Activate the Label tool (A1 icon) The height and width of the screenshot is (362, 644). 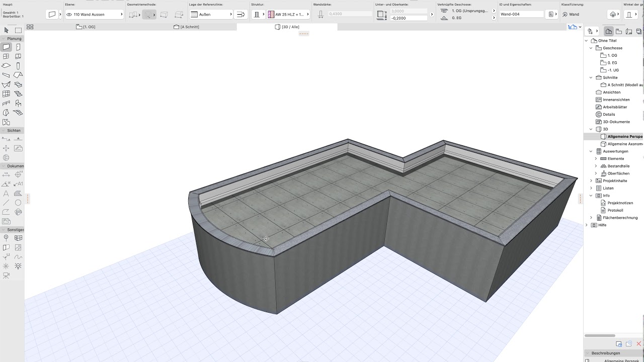(x=18, y=184)
